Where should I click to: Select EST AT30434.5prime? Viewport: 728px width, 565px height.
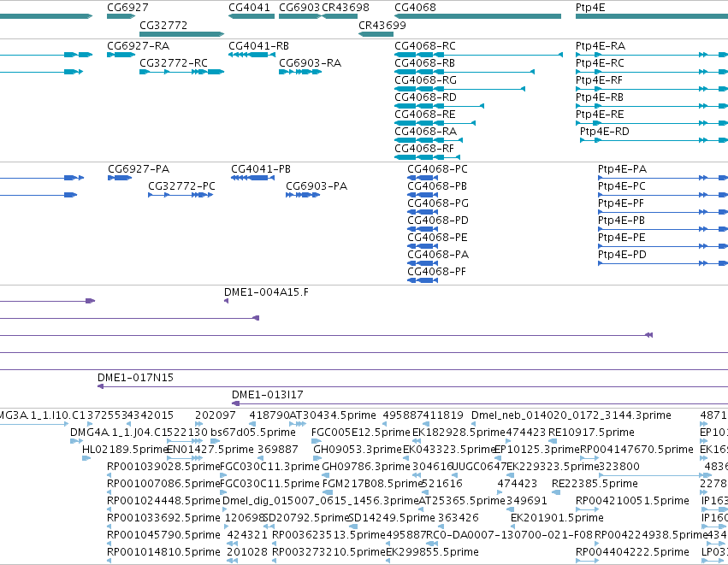(298, 424)
